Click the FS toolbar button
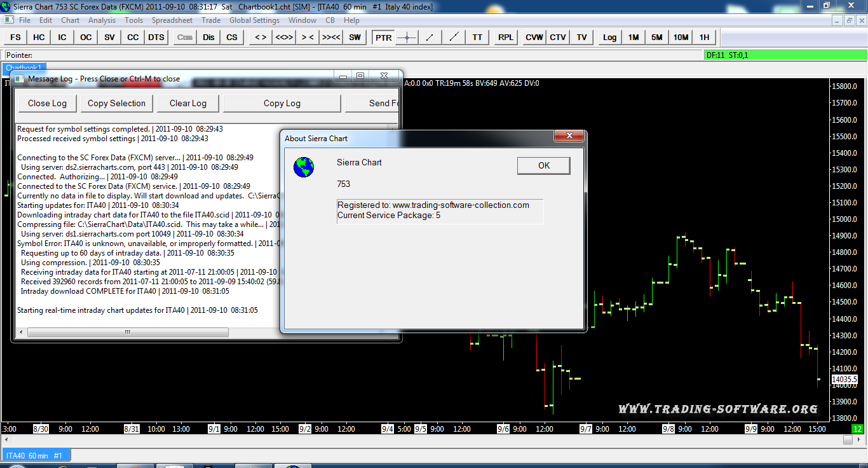The image size is (868, 468). pos(16,38)
